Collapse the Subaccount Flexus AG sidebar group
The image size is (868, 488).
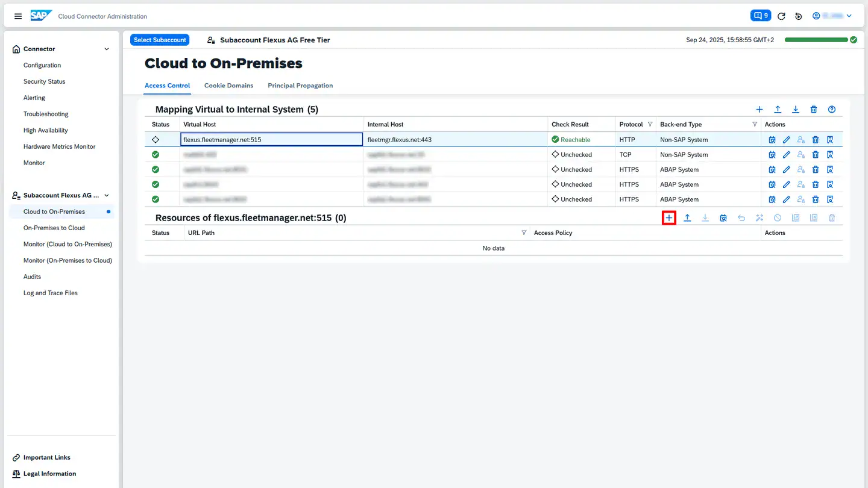pyautogui.click(x=107, y=196)
